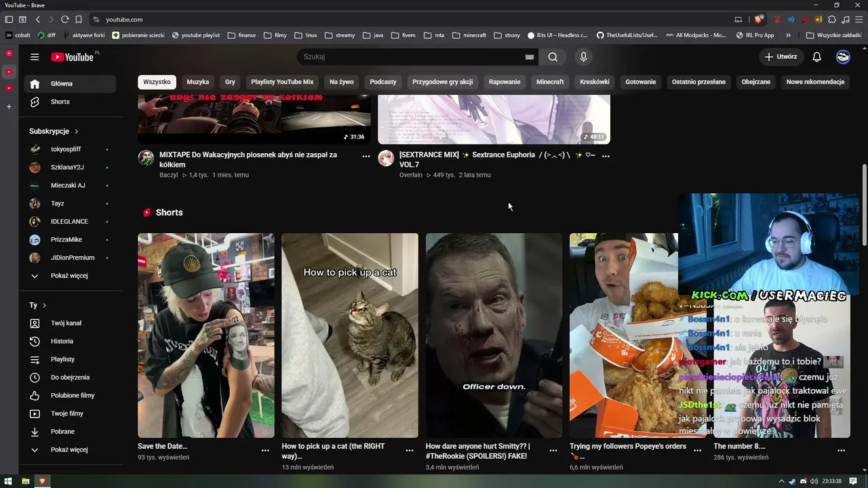This screenshot has height=488, width=868.
Task: Open the PrizzaMike subscription channel
Action: pos(71,240)
